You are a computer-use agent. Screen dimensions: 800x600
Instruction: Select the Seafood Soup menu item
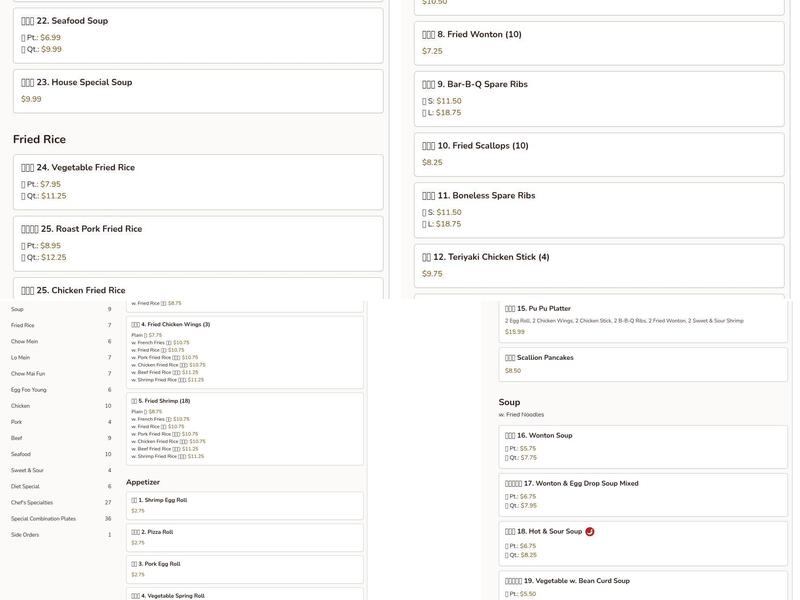(x=198, y=35)
